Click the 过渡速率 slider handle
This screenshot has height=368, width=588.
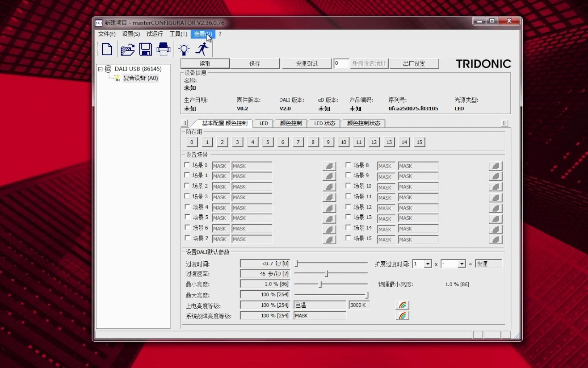pyautogui.click(x=327, y=273)
